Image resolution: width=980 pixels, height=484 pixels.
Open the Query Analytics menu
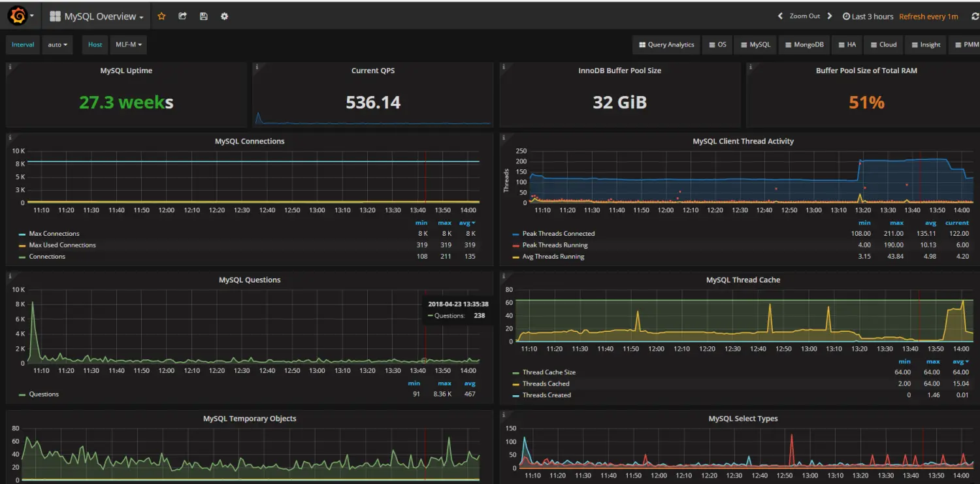click(666, 44)
